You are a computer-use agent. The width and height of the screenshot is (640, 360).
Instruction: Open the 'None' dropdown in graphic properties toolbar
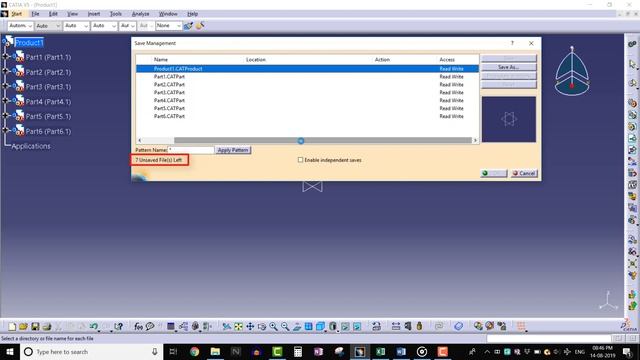point(169,26)
